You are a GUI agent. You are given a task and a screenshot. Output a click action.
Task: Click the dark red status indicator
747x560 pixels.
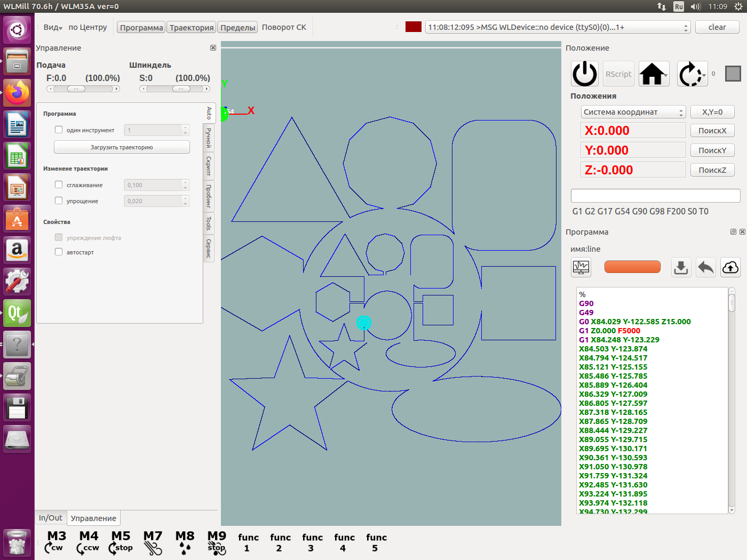coord(414,27)
